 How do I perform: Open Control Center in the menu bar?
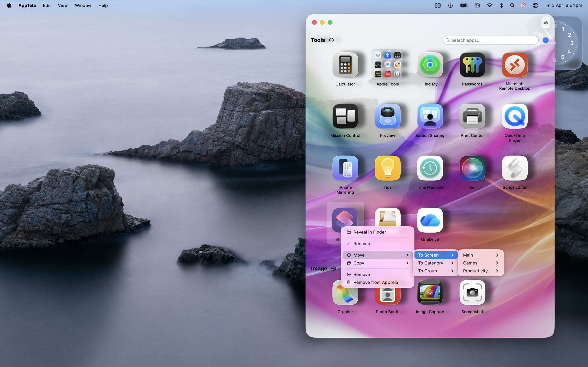coord(535,5)
